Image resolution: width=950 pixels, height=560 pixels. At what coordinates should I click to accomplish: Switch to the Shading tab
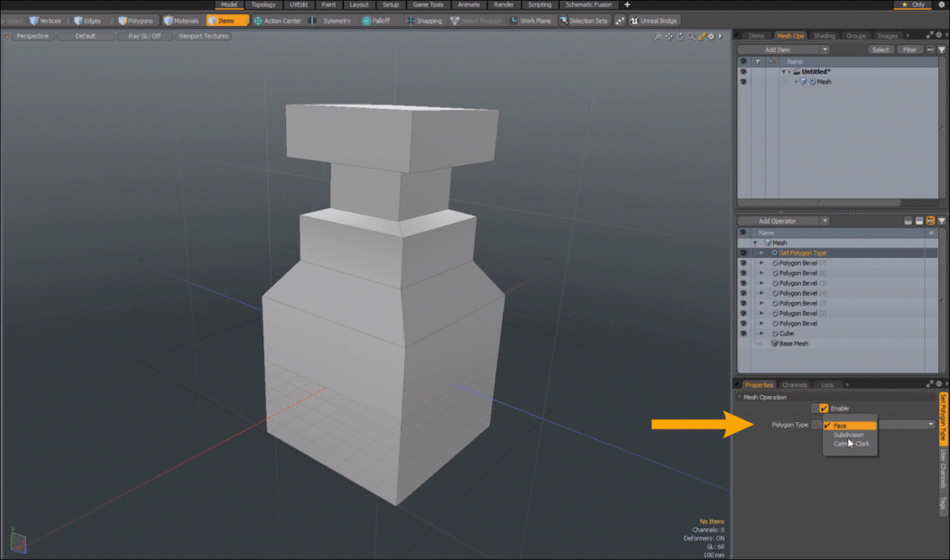(x=825, y=36)
